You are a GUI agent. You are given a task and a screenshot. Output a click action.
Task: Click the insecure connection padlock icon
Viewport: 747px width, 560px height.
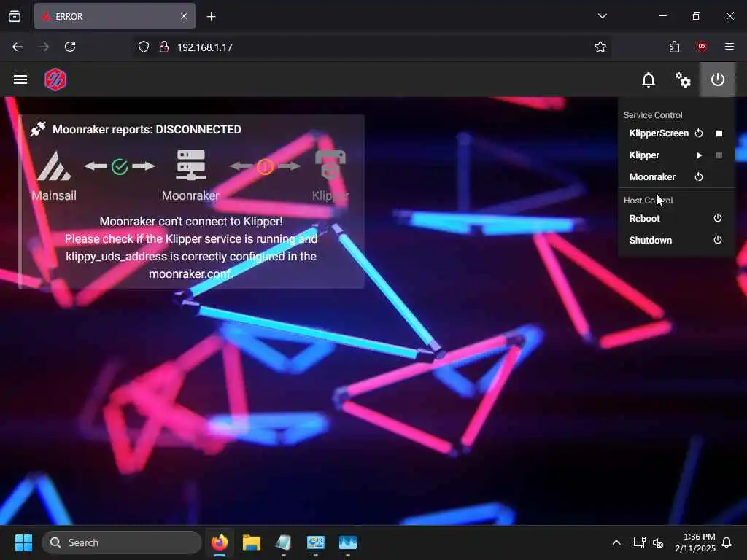[164, 47]
